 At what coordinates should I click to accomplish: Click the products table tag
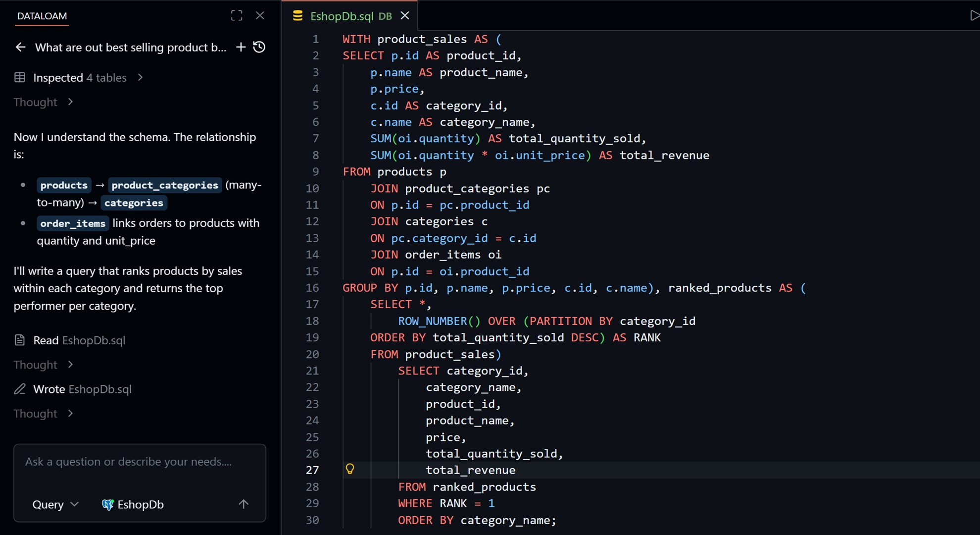click(x=64, y=185)
